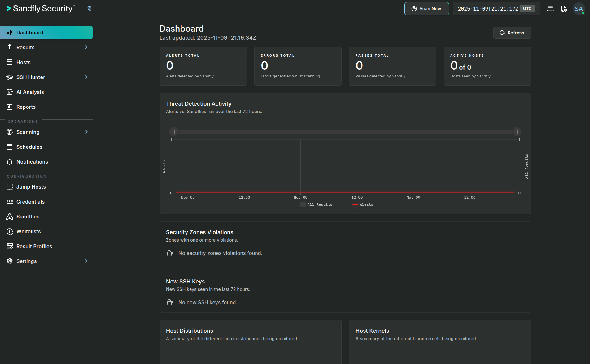
Task: Switch to the Dashboard section
Action: (x=29, y=32)
